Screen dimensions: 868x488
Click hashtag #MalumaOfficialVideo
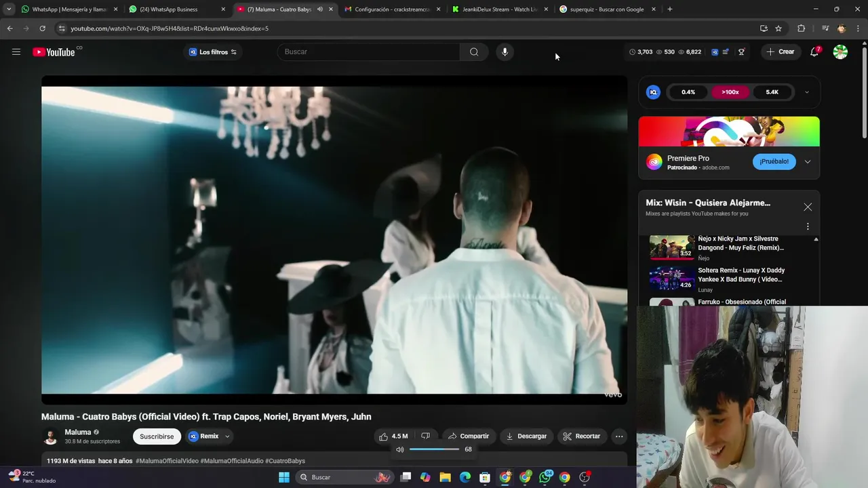[167, 461]
